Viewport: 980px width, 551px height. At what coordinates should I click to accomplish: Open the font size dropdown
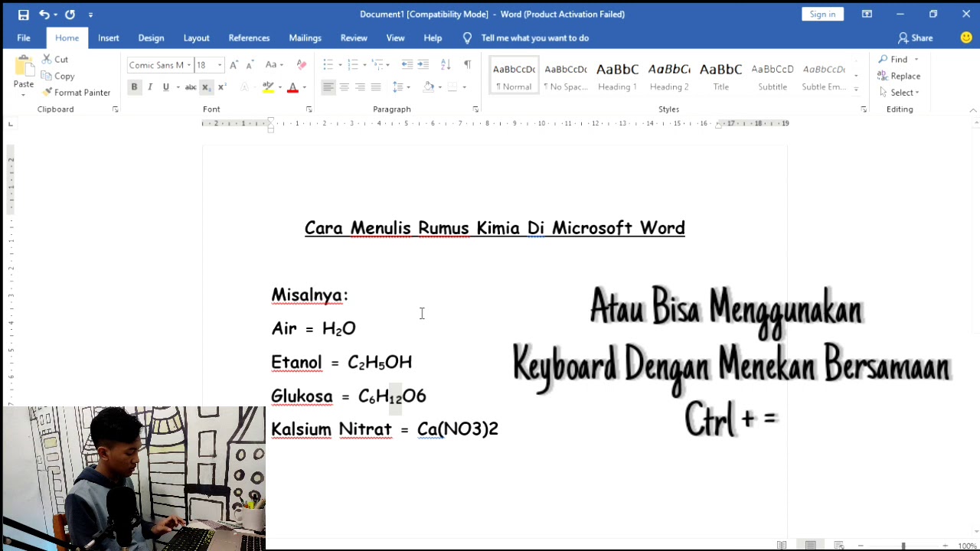[x=220, y=65]
